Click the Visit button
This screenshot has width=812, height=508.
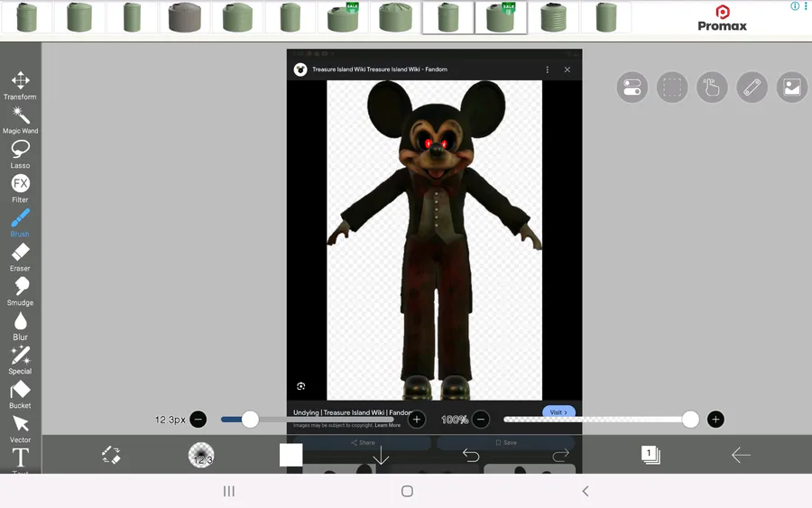pyautogui.click(x=558, y=411)
